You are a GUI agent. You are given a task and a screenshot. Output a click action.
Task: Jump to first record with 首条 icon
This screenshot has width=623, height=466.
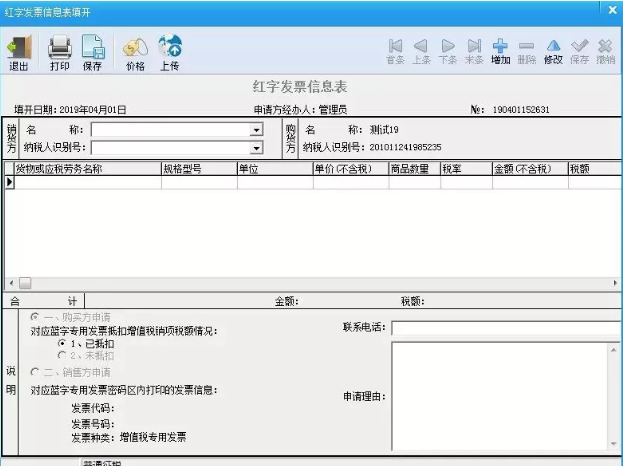pyautogui.click(x=395, y=51)
